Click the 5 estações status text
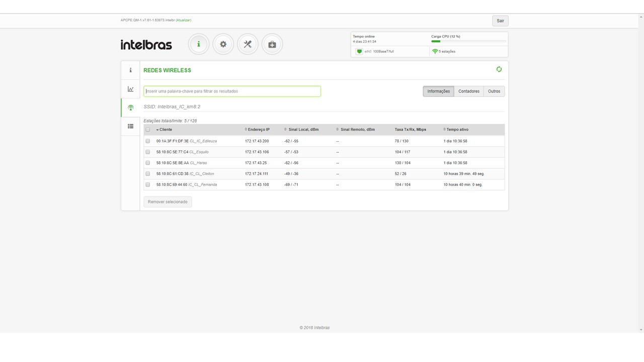The width and height of the screenshot is (644, 362). coord(447,51)
